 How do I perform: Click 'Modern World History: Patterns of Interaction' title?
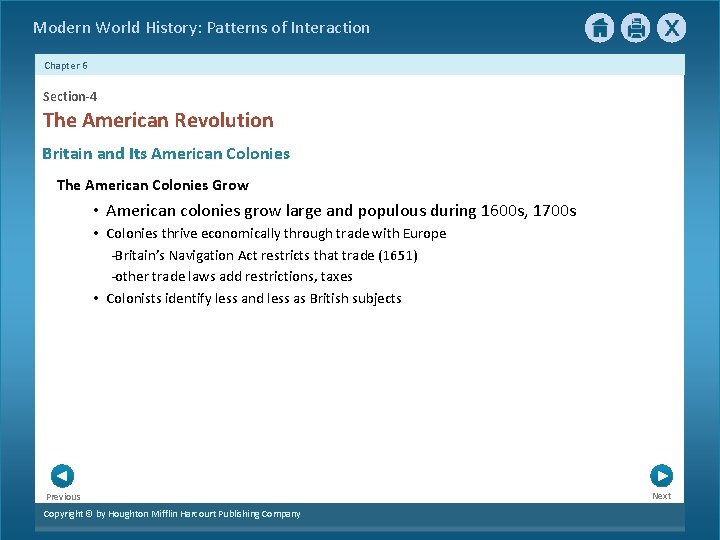click(x=202, y=28)
